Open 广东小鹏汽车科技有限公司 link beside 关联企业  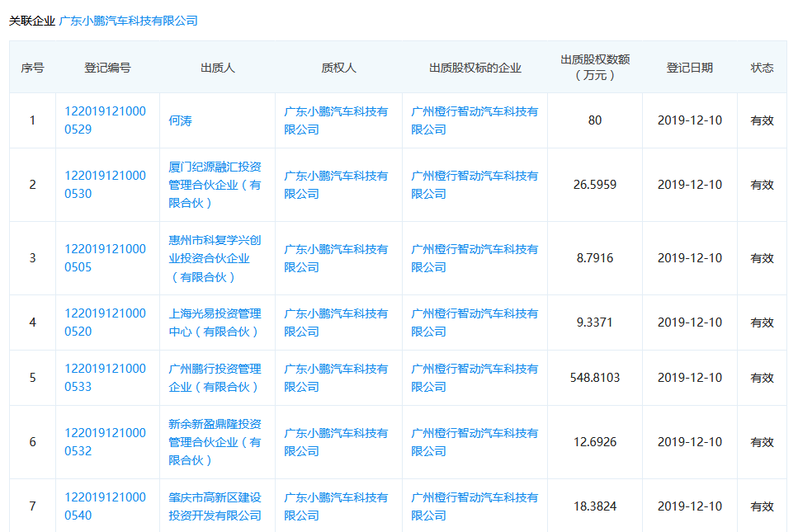(128, 21)
